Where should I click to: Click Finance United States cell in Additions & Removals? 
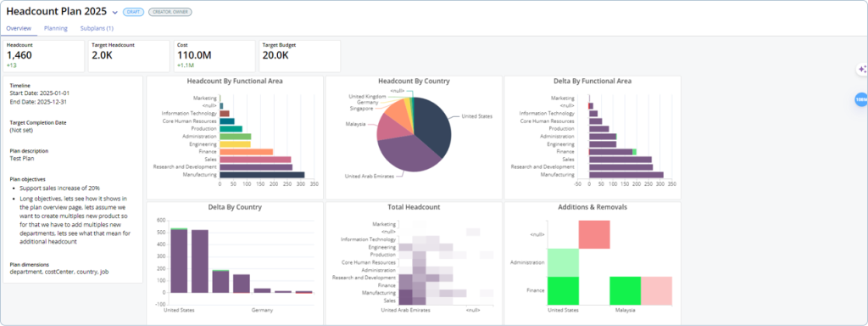[x=563, y=290]
